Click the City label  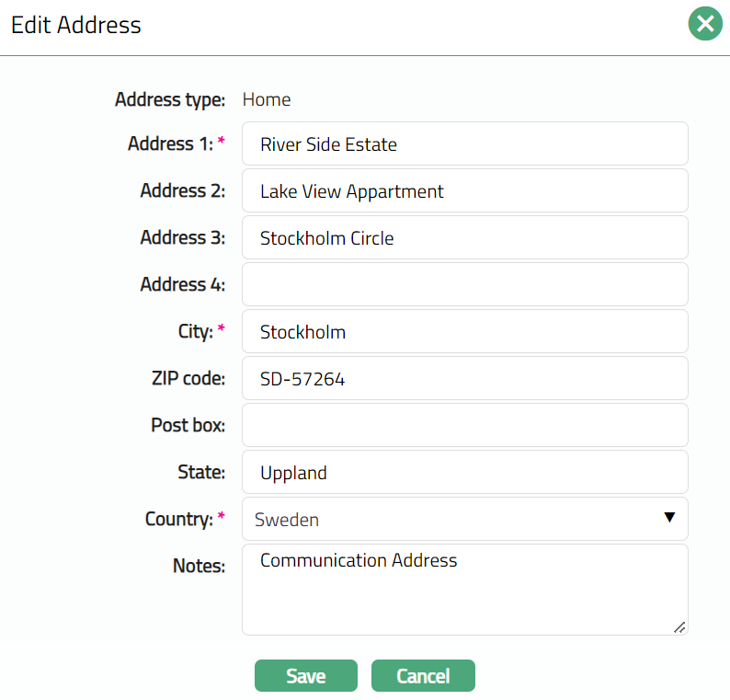pos(195,332)
